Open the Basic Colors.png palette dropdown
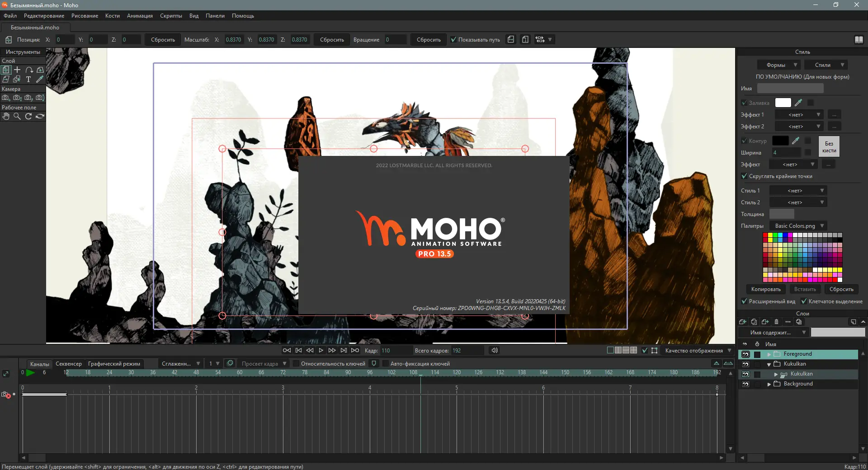868x470 pixels. pos(798,226)
